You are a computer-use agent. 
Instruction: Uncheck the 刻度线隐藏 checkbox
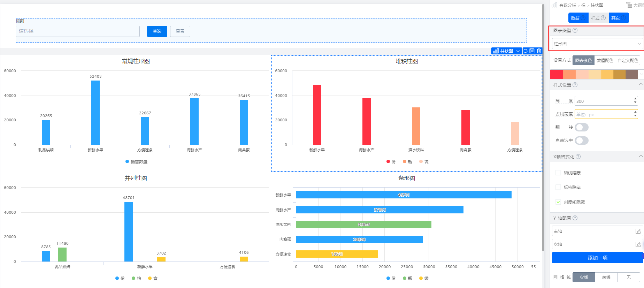coord(558,202)
